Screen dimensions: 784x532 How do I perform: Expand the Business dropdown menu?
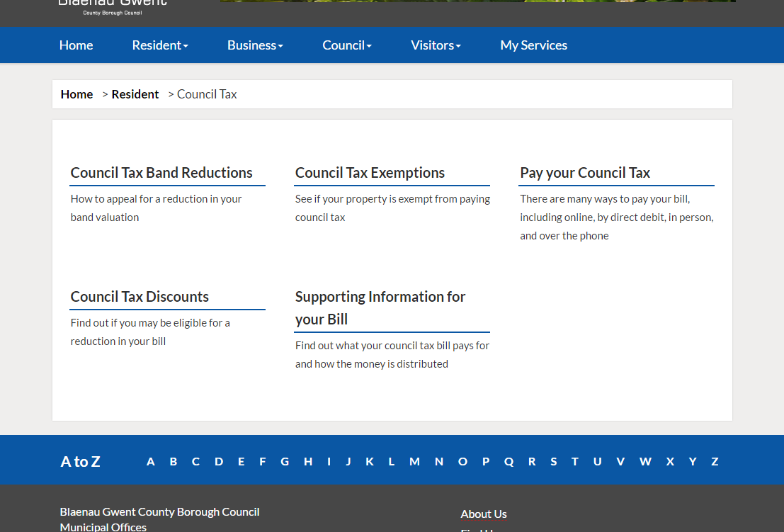pyautogui.click(x=255, y=45)
